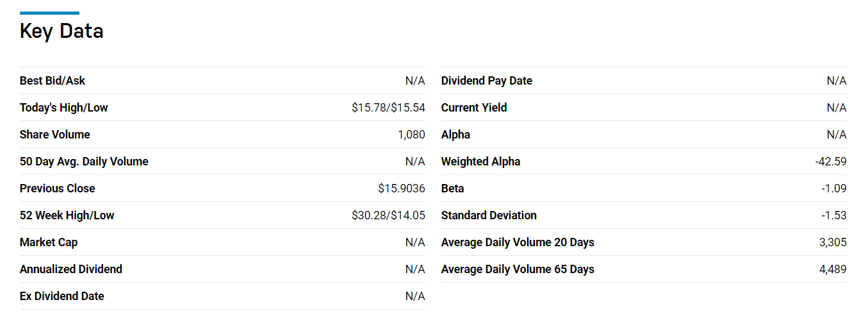
Task: Click the Dividend Pay Date label
Action: (487, 81)
